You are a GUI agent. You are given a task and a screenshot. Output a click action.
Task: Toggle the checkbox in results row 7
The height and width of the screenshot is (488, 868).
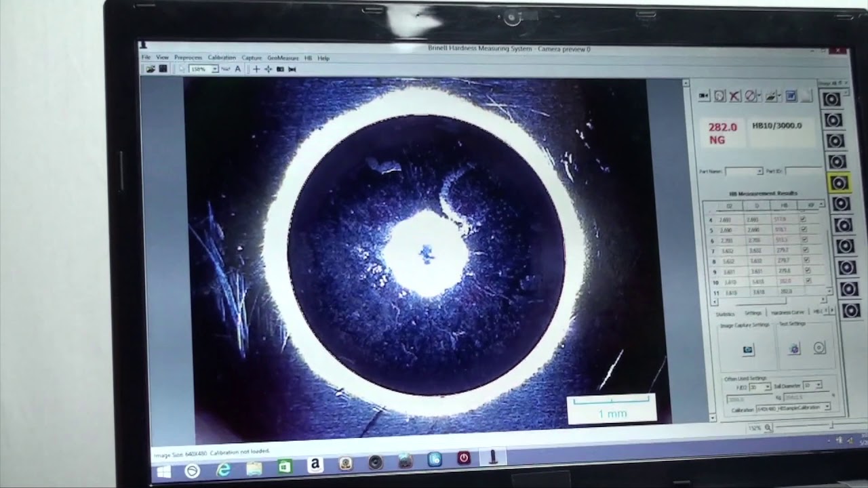[806, 249]
